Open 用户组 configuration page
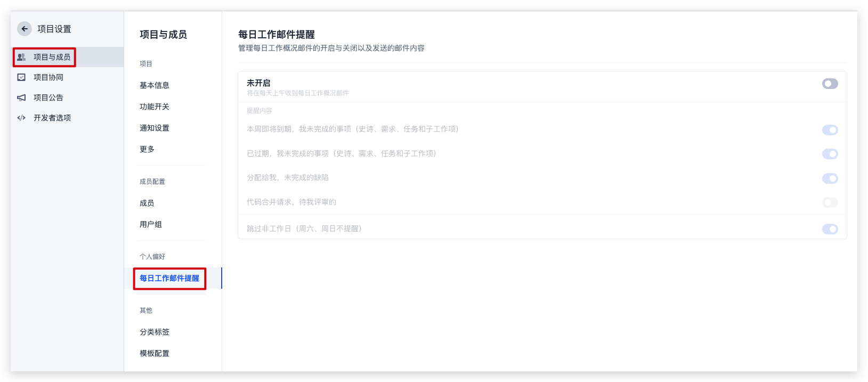The height and width of the screenshot is (382, 868). pos(151,224)
